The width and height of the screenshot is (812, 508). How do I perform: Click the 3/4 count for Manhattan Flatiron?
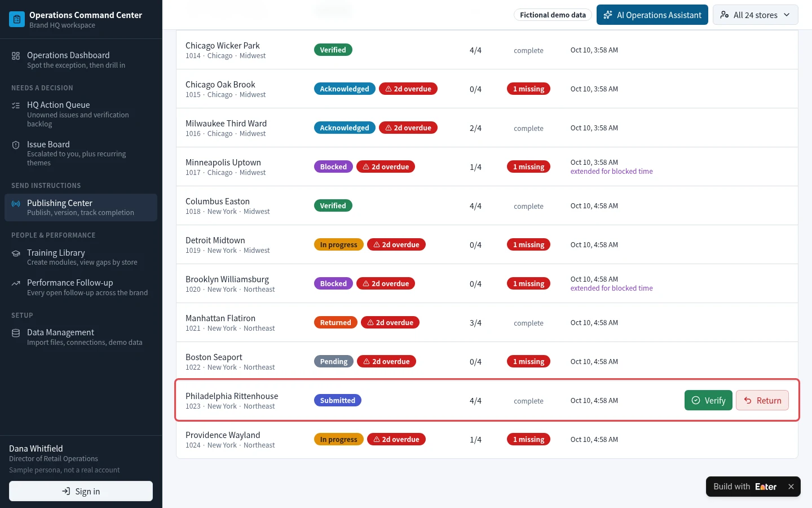[x=475, y=323]
